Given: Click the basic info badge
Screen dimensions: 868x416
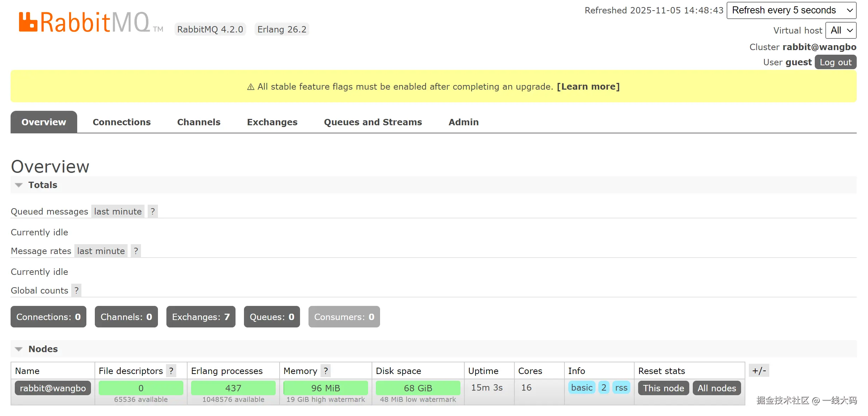Looking at the screenshot, I should pyautogui.click(x=581, y=387).
